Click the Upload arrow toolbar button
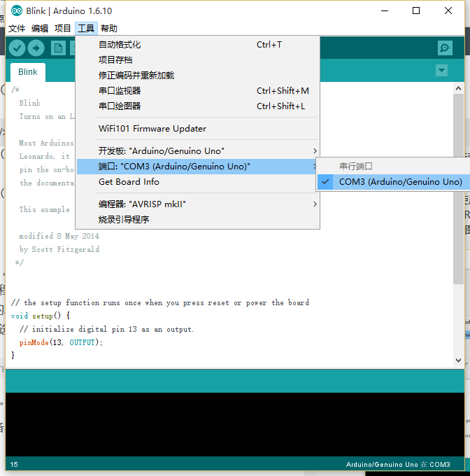470x476 pixels. [36, 48]
